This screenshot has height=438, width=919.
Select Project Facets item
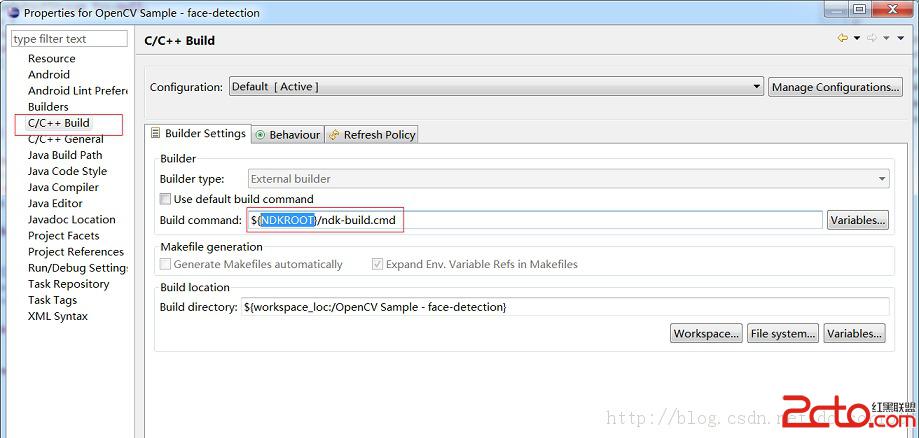pos(63,236)
